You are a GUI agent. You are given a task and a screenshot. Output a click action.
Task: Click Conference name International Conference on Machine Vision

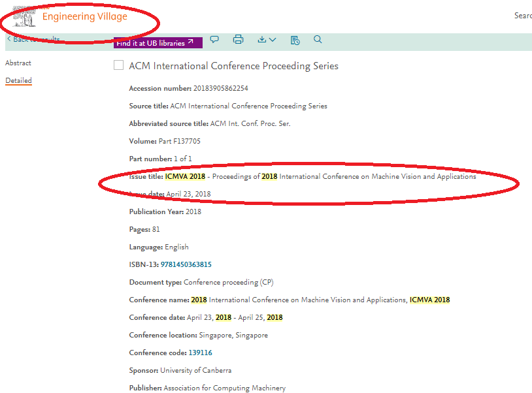pos(320,300)
